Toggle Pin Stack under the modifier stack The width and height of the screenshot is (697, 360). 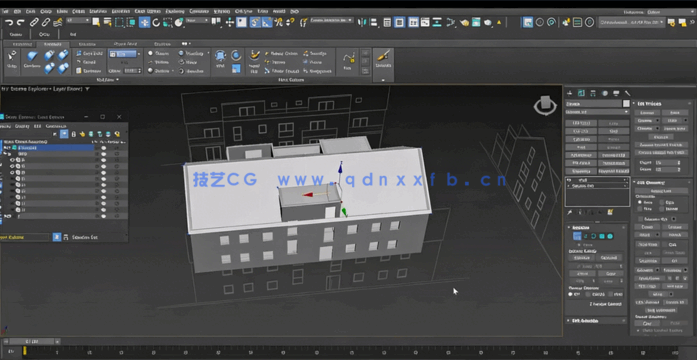pyautogui.click(x=570, y=212)
